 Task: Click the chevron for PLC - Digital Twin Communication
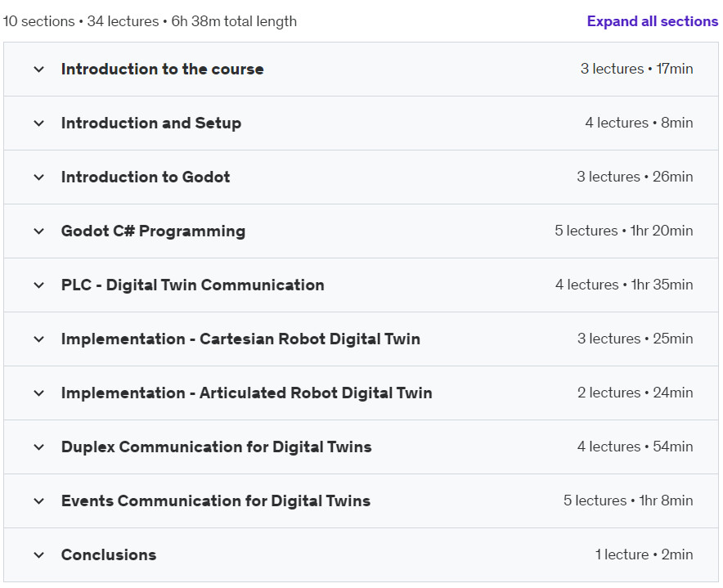(x=38, y=285)
